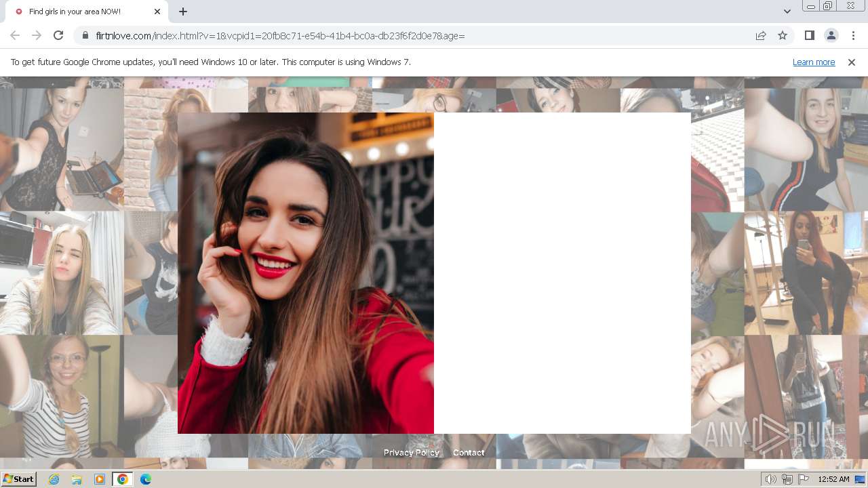Screen dimensions: 868x488
Task: Go back with the browser back arrow
Action: 15,35
